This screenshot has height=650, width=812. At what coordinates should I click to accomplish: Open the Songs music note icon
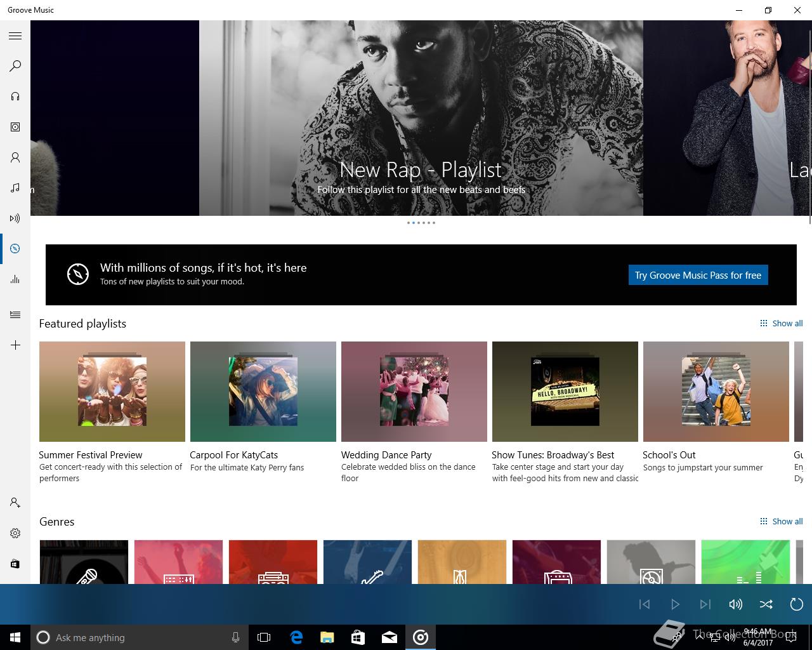[15, 188]
